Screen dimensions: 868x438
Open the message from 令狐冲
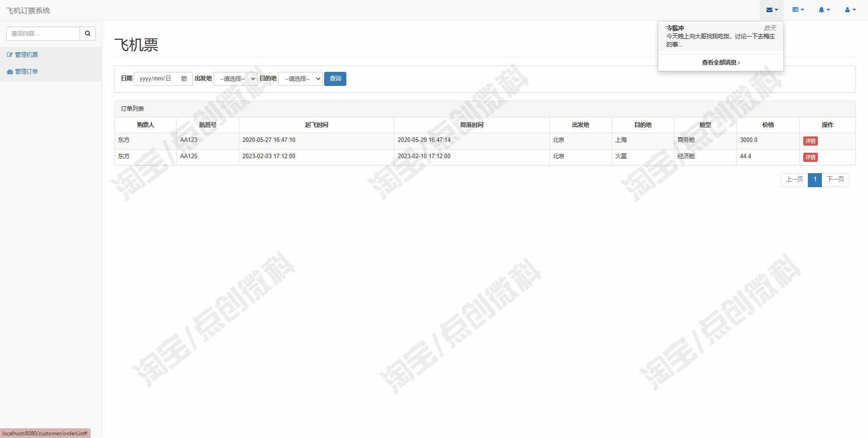coord(721,36)
